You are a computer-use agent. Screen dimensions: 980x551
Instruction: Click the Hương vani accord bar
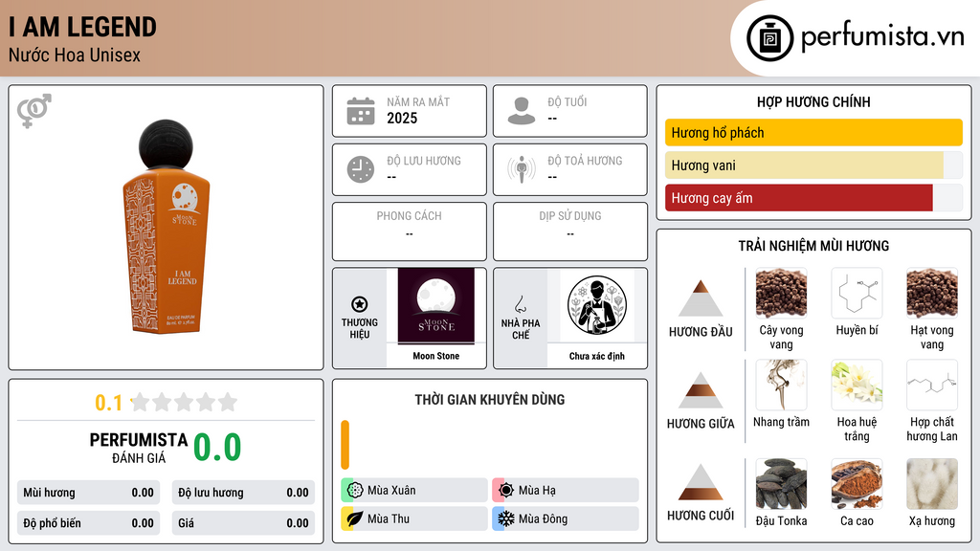[x=804, y=165]
